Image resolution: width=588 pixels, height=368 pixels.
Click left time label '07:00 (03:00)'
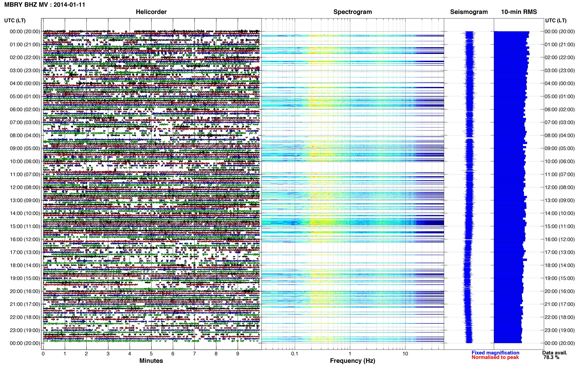[25, 122]
